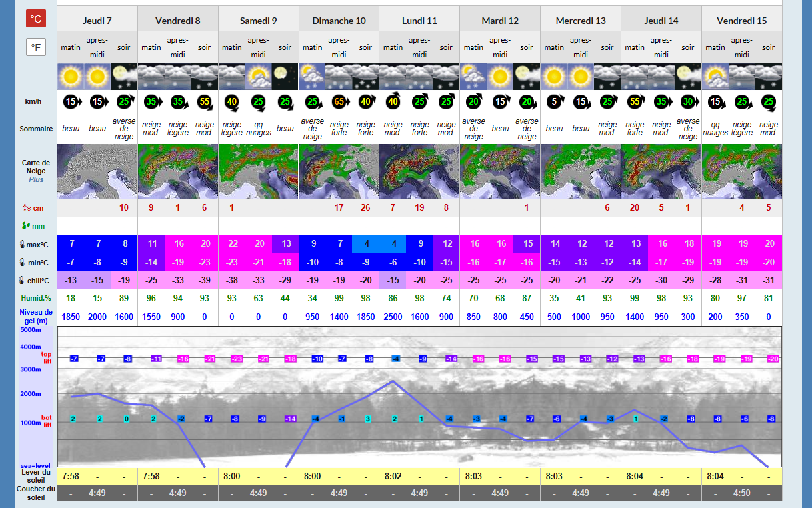Open the snow map thumbnail for Dimanche 10
The width and height of the screenshot is (812, 508).
[339, 171]
